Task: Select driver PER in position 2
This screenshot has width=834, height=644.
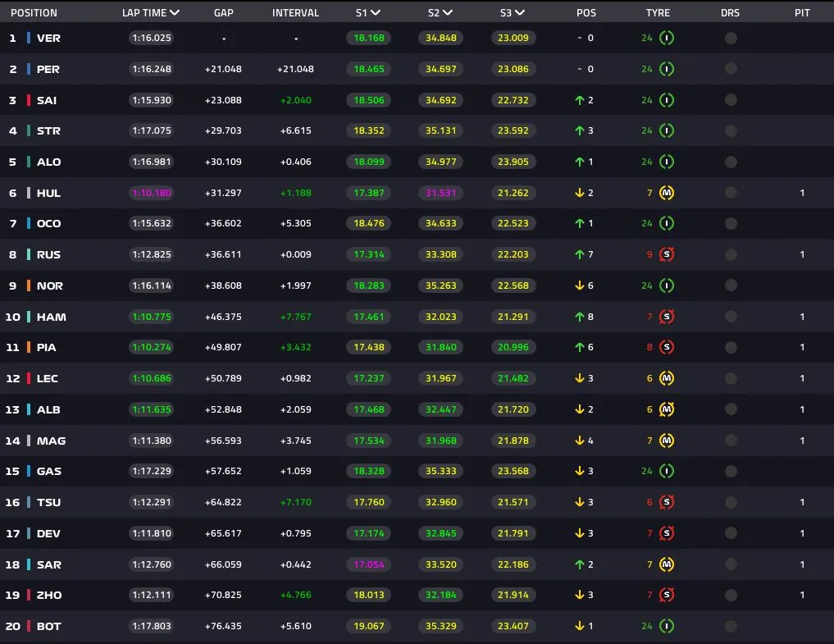Action: click(48, 69)
